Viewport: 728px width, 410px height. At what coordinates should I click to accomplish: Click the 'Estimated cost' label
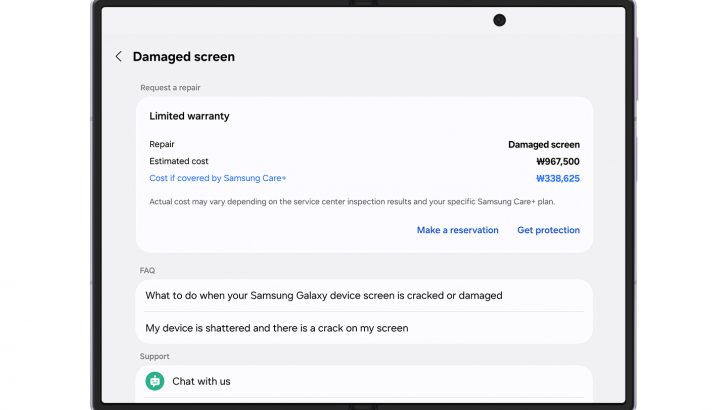click(179, 161)
